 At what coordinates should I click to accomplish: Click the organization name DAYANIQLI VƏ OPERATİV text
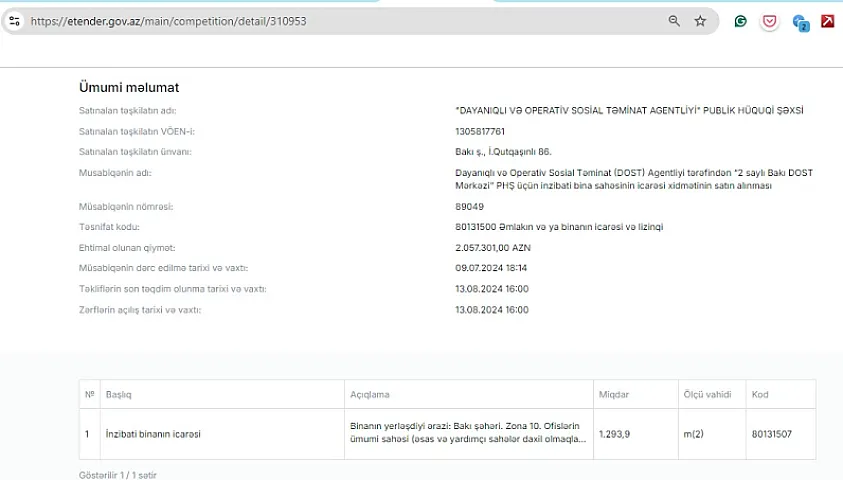coord(629,110)
